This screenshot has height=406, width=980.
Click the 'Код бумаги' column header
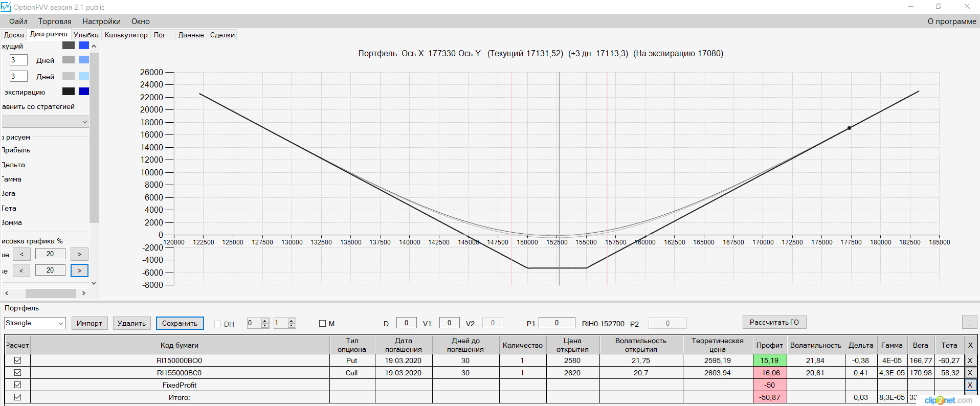[x=180, y=345]
